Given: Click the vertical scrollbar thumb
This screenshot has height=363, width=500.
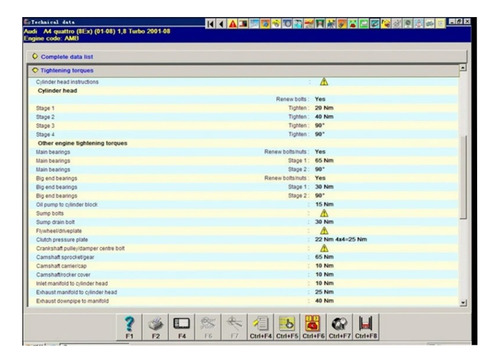Looking at the screenshot, I should point(463,177).
